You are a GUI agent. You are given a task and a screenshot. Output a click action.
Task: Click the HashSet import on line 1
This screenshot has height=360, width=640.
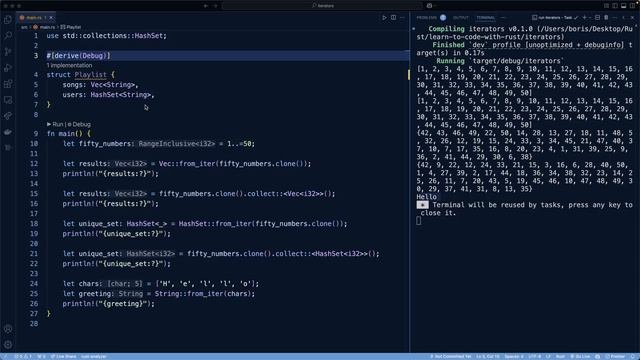150,36
